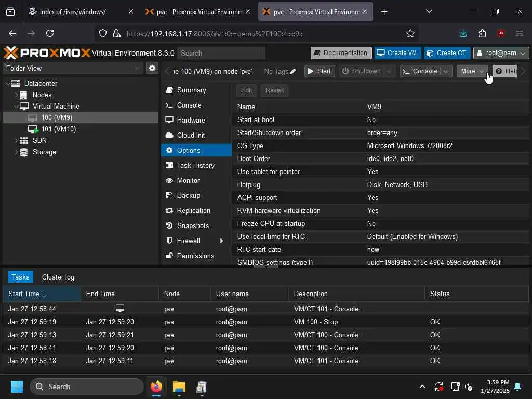The width and height of the screenshot is (532, 399).
Task: Click the site security padlock icon
Action: (117, 33)
